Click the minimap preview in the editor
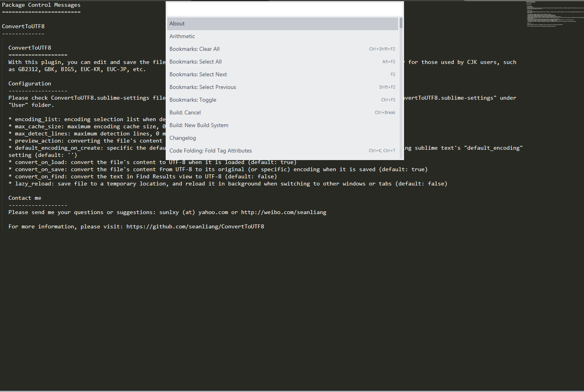Image resolution: width=584 pixels, height=392 pixels. click(555, 14)
